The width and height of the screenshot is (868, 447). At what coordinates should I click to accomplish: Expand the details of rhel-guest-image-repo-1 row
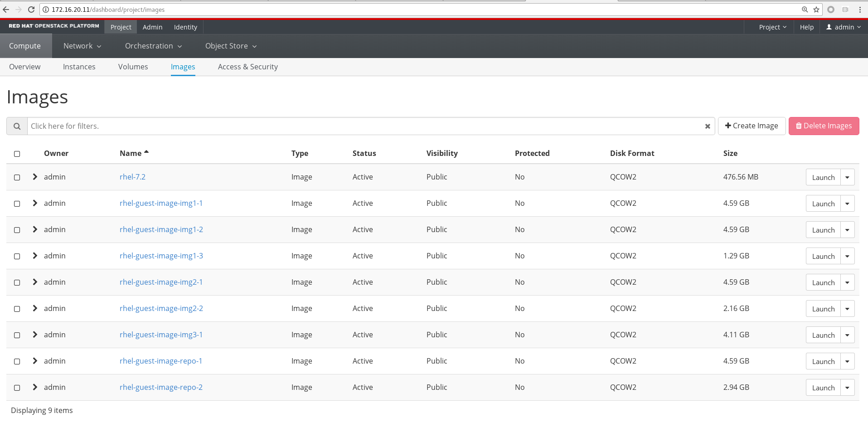(x=35, y=361)
